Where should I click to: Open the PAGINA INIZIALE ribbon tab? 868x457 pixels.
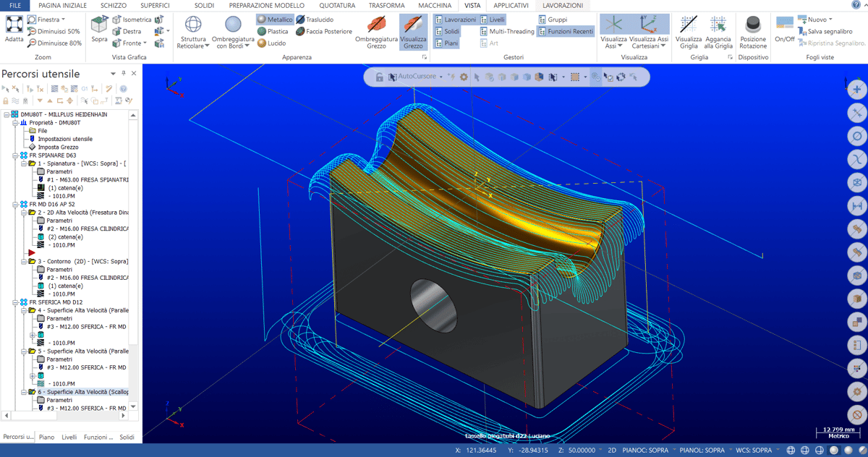pyautogui.click(x=62, y=5)
